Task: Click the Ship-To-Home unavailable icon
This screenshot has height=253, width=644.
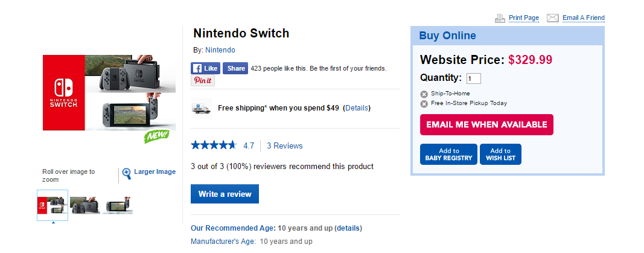Action: 424,94
